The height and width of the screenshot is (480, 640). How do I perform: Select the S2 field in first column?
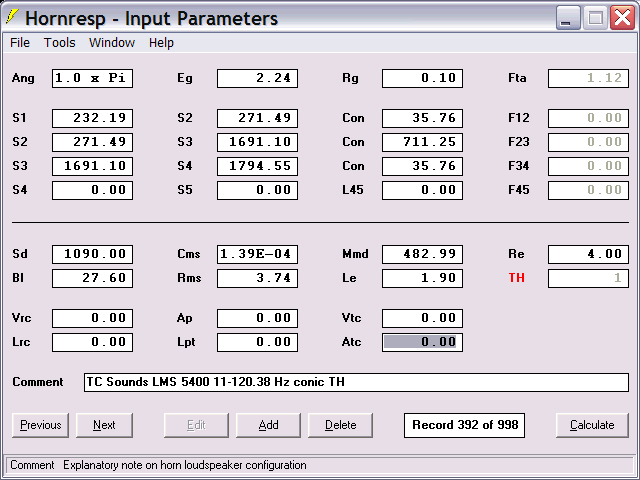(92, 142)
